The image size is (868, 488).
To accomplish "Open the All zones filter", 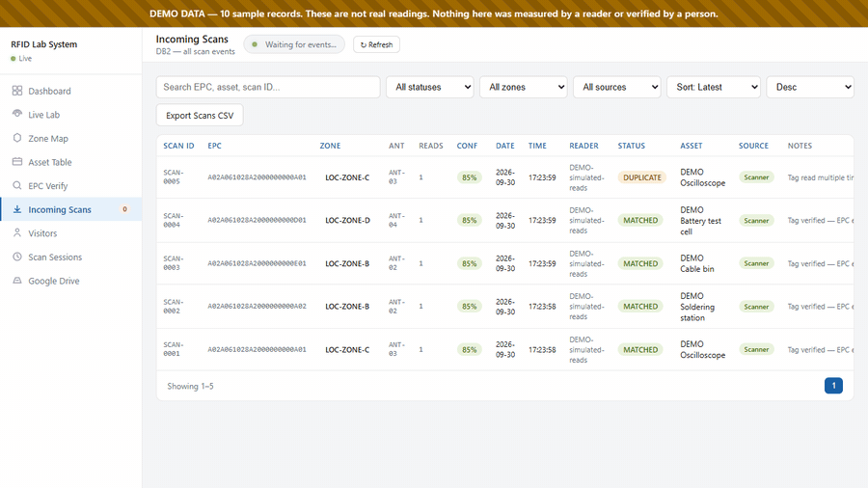I will coord(523,87).
